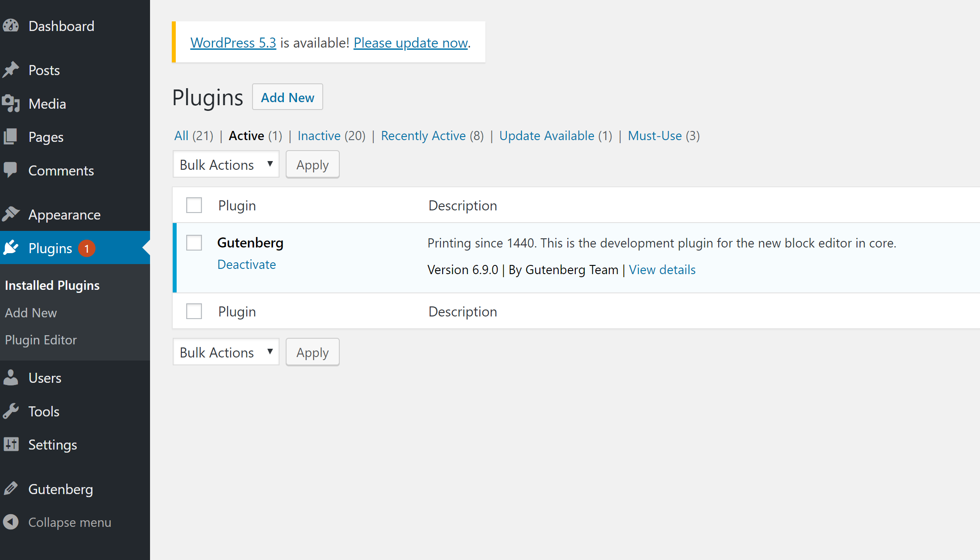Open the top Bulk Actions dropdown

(226, 165)
